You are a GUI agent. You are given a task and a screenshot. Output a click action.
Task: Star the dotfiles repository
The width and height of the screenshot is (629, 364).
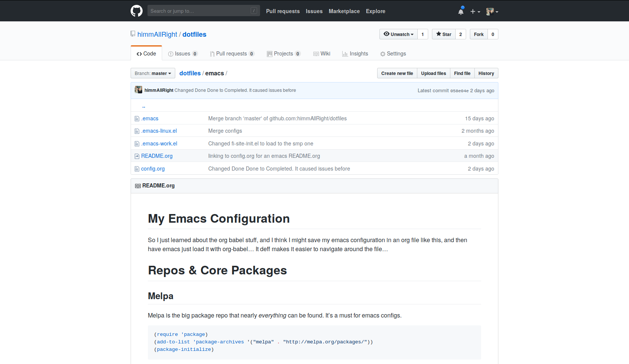pyautogui.click(x=444, y=34)
